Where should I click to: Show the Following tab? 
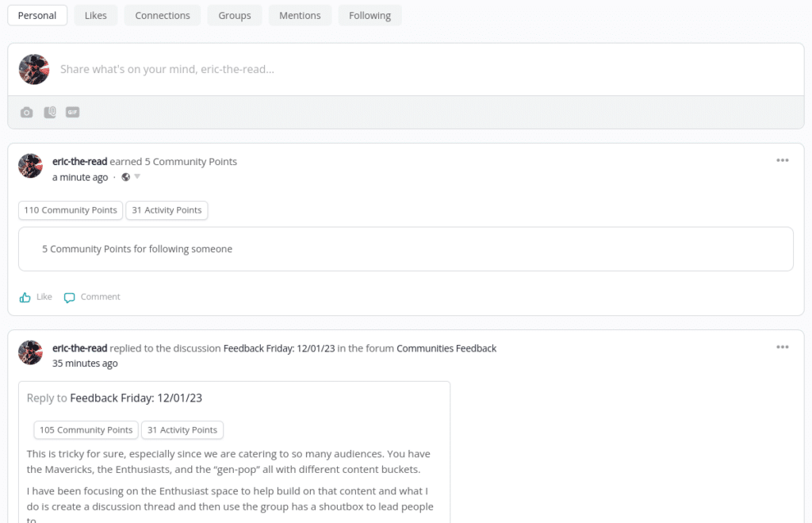[x=370, y=15]
